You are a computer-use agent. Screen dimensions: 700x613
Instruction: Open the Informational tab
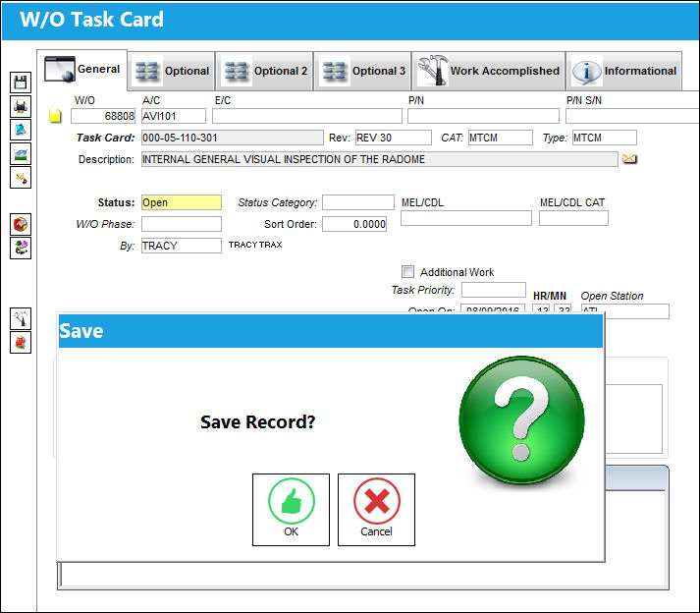624,71
